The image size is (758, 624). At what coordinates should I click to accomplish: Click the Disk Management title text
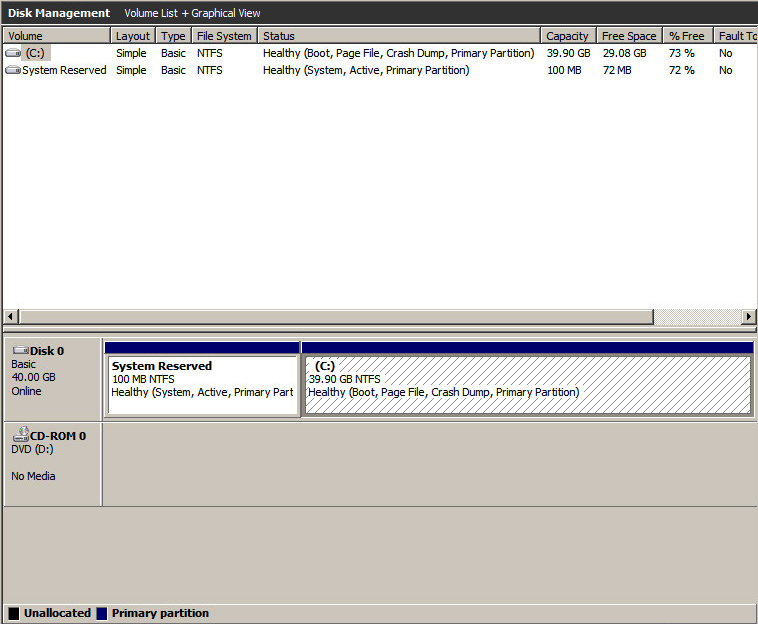59,13
